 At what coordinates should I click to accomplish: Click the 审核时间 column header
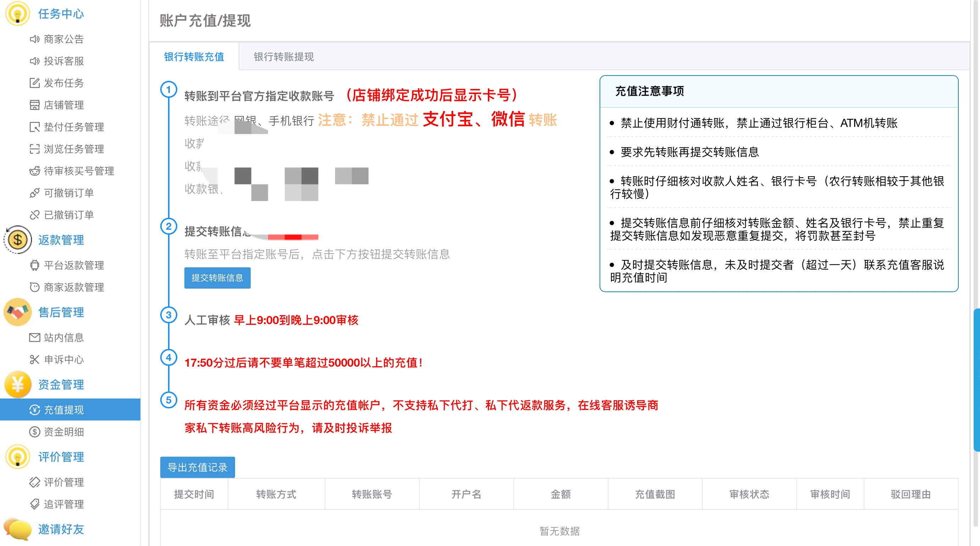(830, 494)
